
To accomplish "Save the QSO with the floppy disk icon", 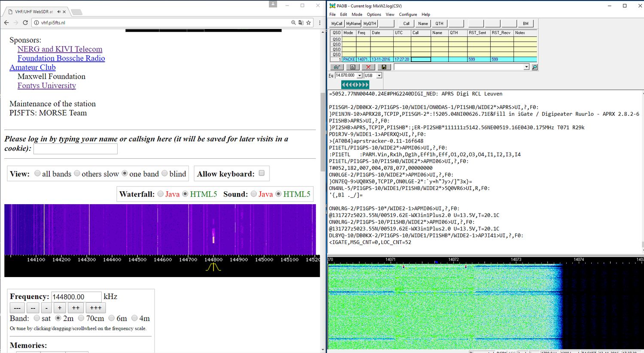I will pyautogui.click(x=384, y=67).
